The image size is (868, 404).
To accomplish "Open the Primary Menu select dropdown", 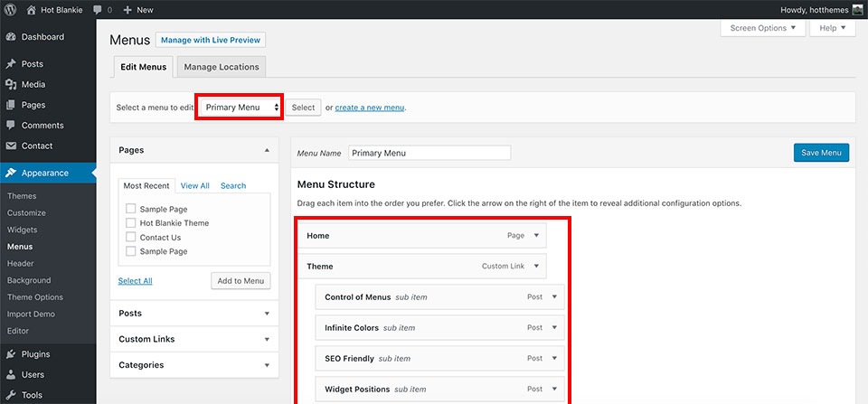I will coord(241,108).
